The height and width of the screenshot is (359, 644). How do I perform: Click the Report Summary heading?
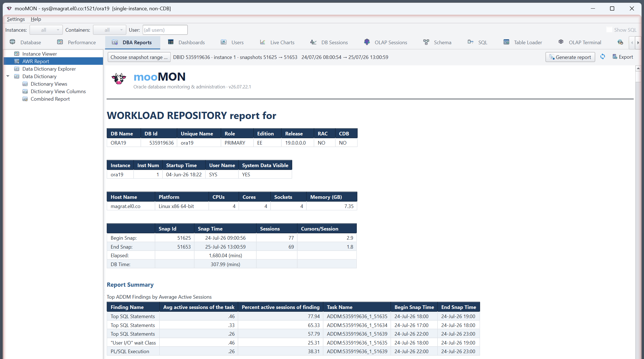[130, 284]
